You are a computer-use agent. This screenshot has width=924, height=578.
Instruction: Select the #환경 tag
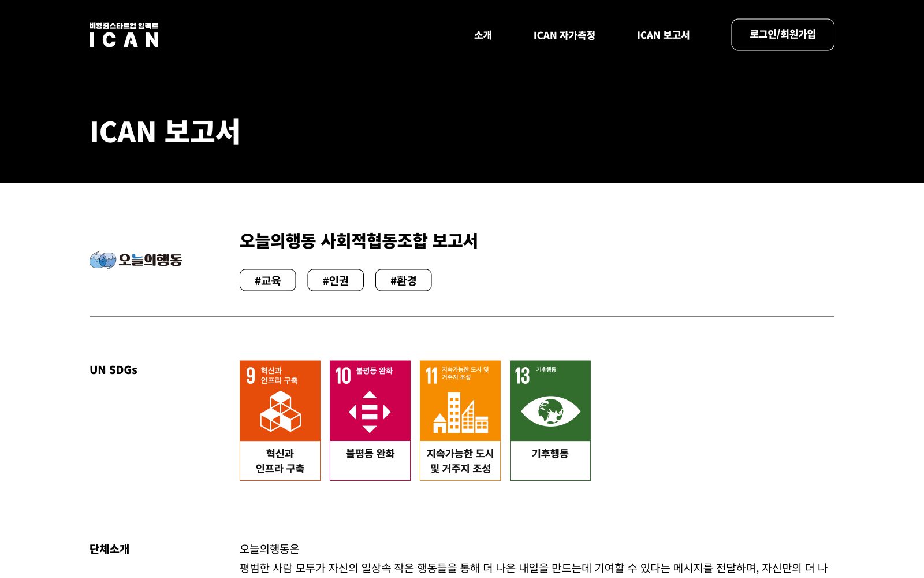(x=403, y=280)
